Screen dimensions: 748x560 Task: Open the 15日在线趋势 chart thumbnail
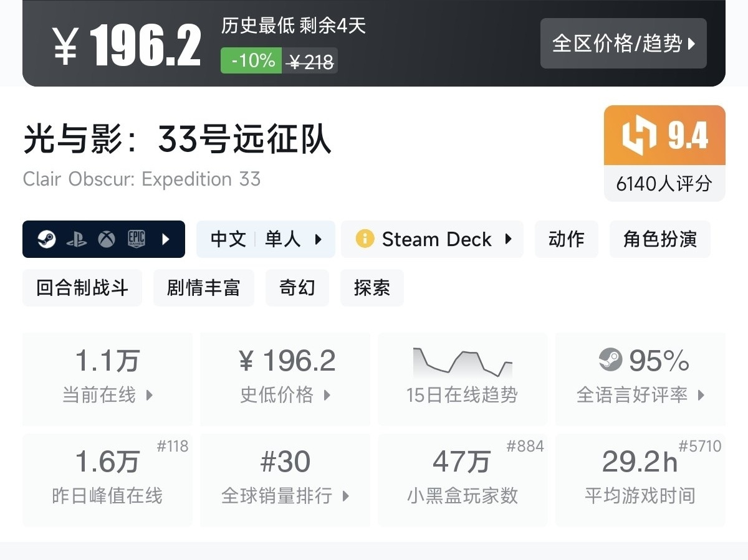tap(462, 364)
